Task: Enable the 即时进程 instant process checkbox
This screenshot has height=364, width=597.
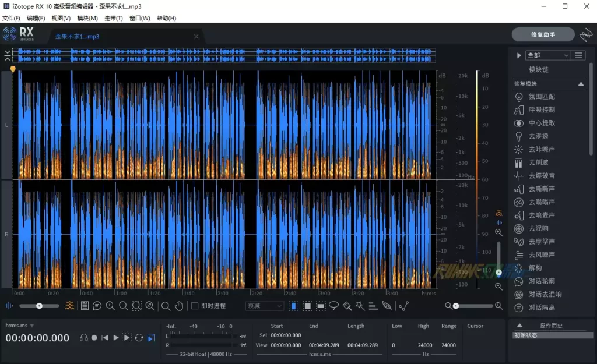Action: 195,306
